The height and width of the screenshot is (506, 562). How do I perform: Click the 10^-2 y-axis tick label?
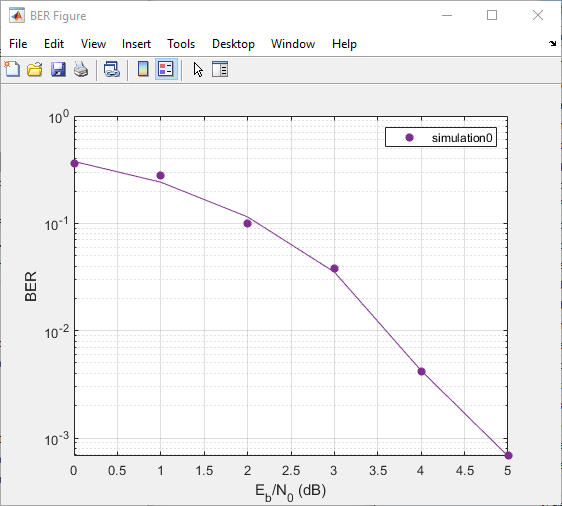click(x=56, y=332)
